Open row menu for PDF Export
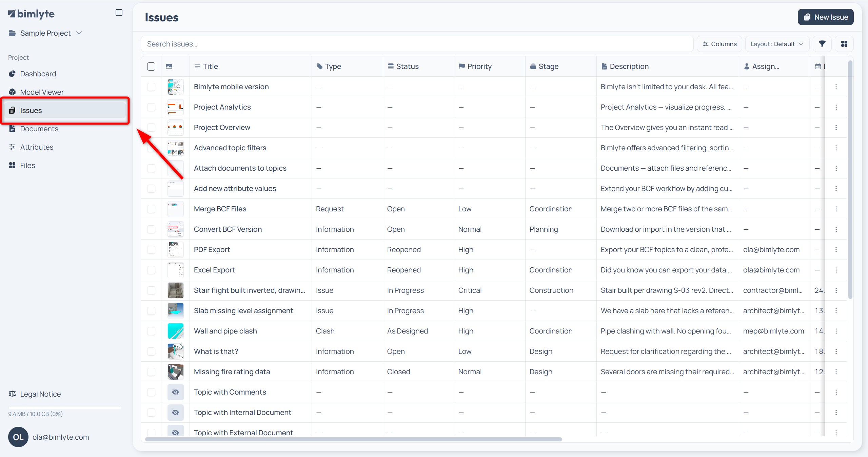Screen dimensions: 868x457 (x=836, y=250)
